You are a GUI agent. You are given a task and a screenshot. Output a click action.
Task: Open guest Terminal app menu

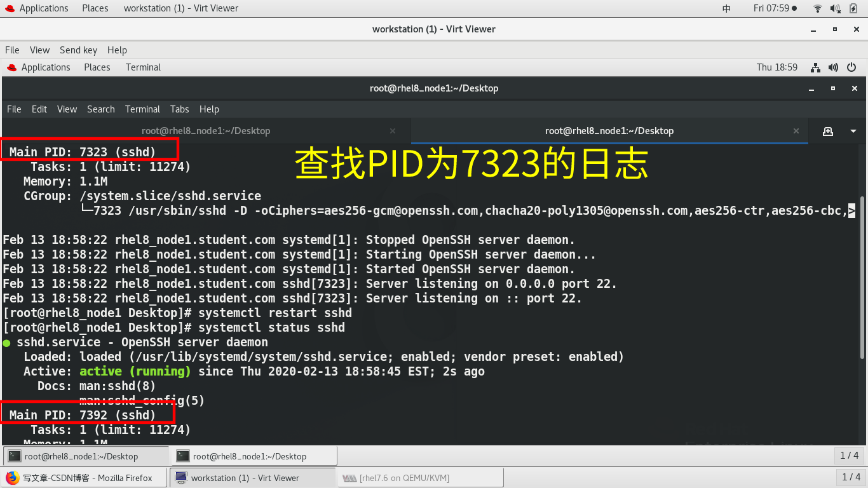point(143,67)
